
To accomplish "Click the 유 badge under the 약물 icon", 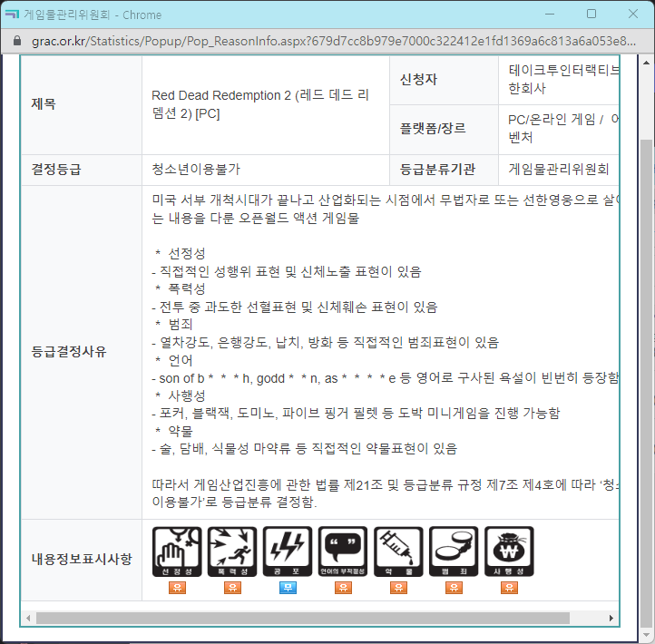I will pyautogui.click(x=398, y=588).
